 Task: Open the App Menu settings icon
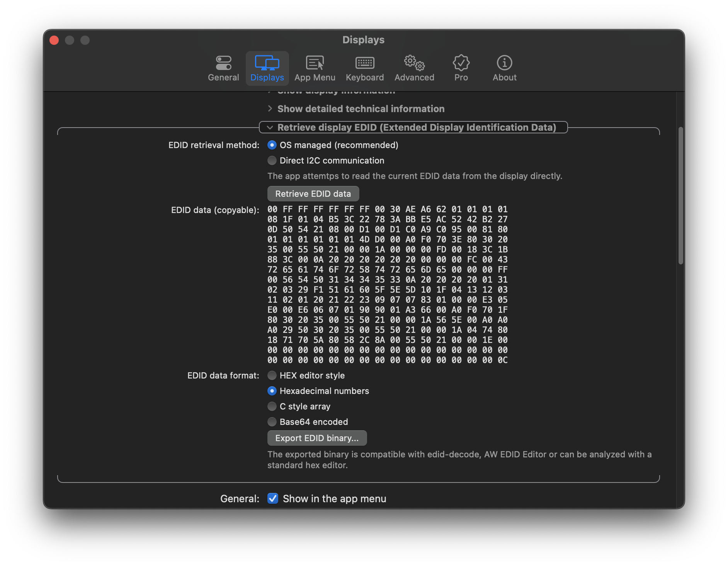(x=315, y=68)
